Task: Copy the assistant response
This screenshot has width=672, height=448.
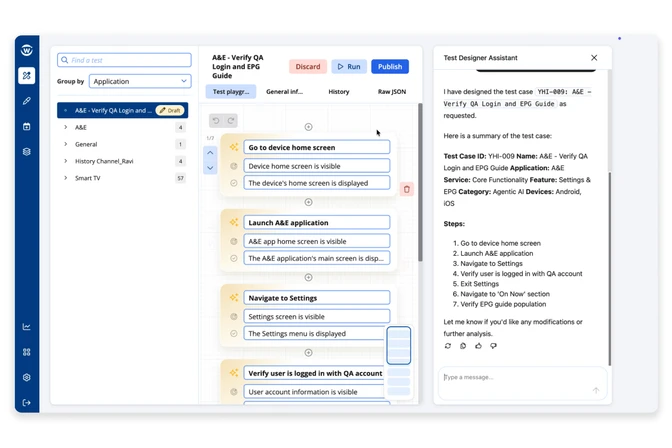Action: (463, 346)
